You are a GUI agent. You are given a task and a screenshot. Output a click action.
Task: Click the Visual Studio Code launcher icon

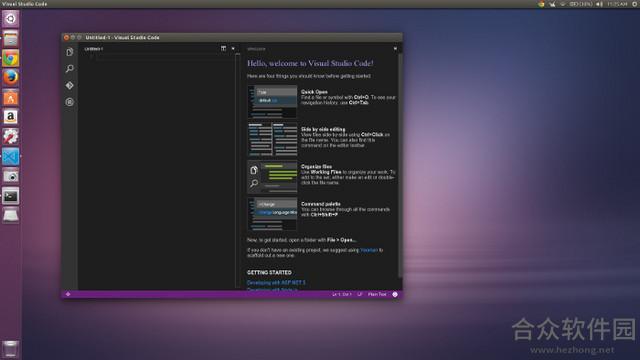click(x=11, y=156)
